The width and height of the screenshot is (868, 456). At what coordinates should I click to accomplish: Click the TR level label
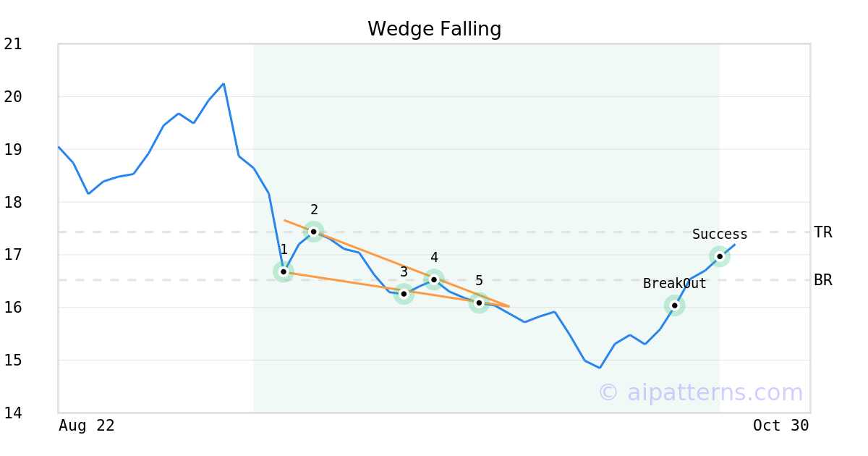click(822, 232)
